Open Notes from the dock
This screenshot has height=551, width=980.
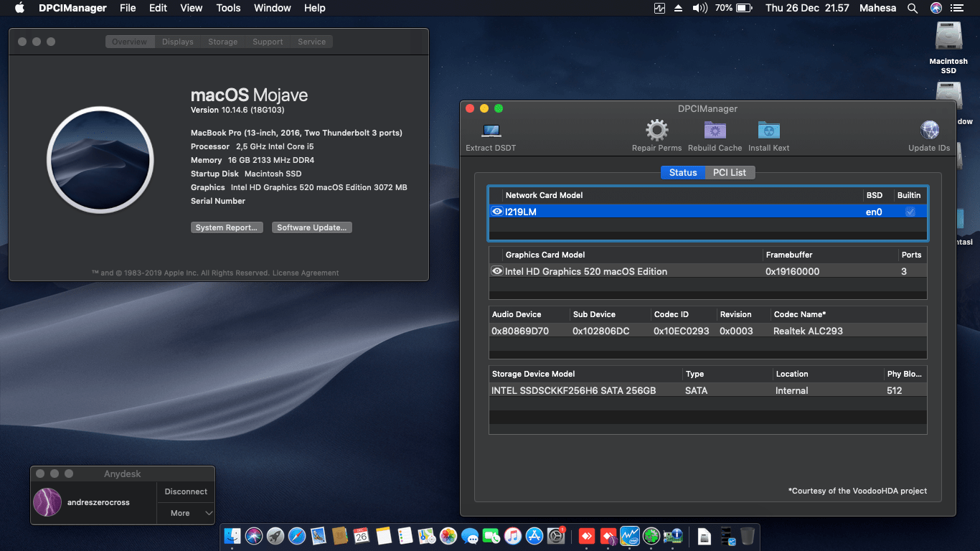pyautogui.click(x=383, y=535)
